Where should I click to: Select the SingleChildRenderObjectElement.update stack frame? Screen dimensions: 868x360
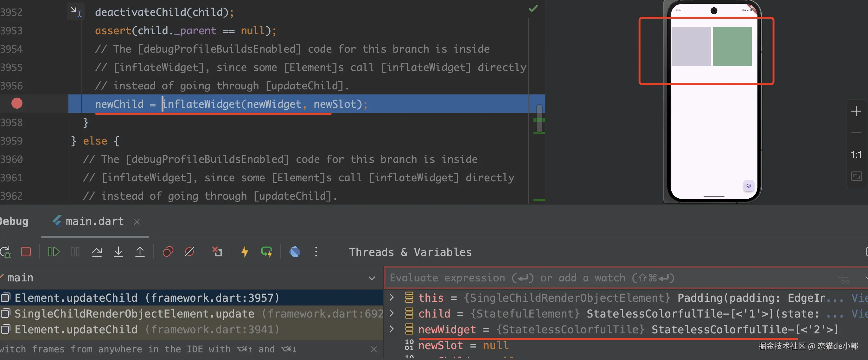[135, 313]
